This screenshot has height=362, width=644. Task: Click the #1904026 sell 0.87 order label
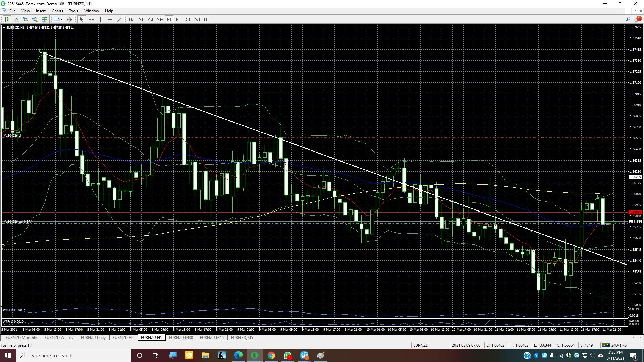[x=17, y=222]
